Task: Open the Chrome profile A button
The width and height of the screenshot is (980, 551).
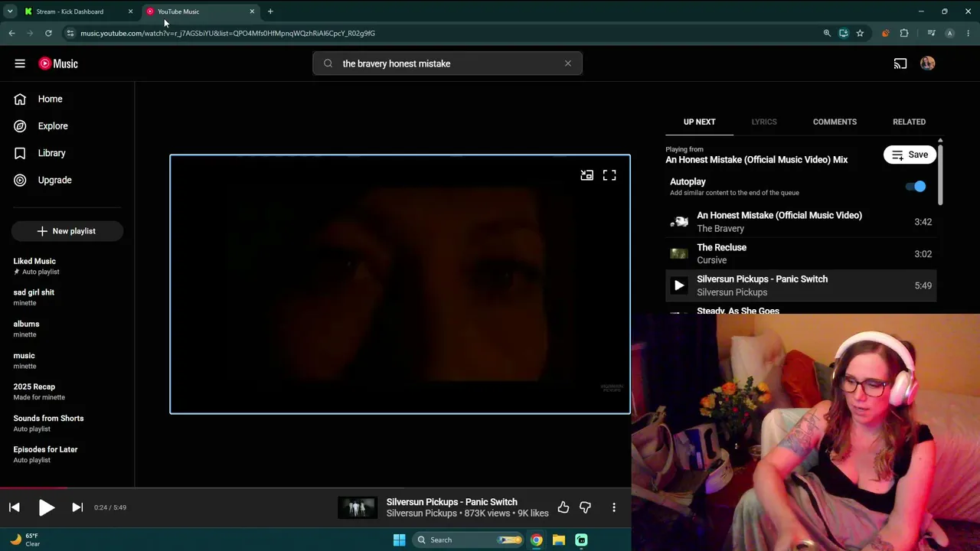Action: click(950, 33)
